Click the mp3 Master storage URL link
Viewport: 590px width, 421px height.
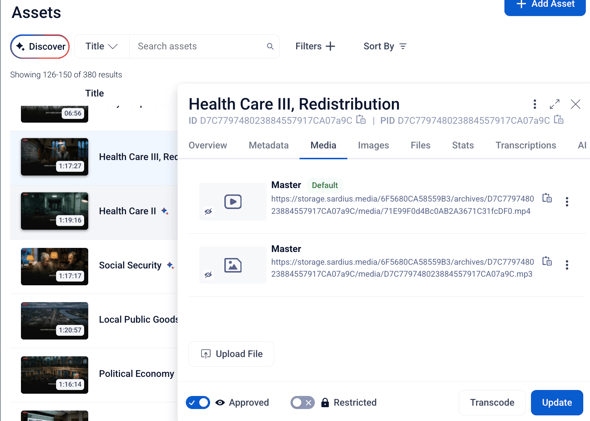tap(402, 268)
